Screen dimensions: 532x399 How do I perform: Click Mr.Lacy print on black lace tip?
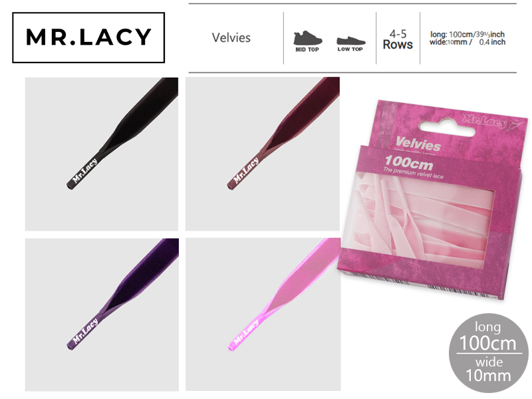[85, 171]
